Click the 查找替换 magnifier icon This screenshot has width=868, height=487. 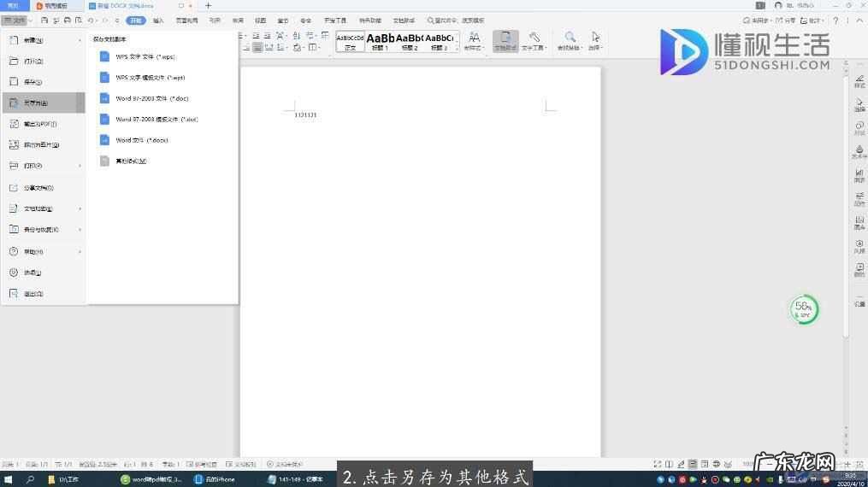(570, 38)
